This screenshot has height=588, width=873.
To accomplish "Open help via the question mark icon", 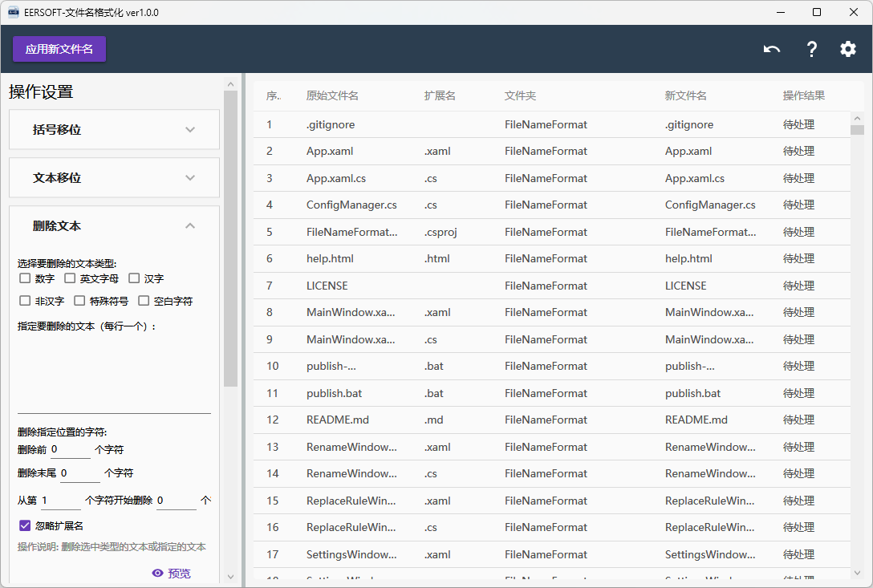I will coord(811,49).
